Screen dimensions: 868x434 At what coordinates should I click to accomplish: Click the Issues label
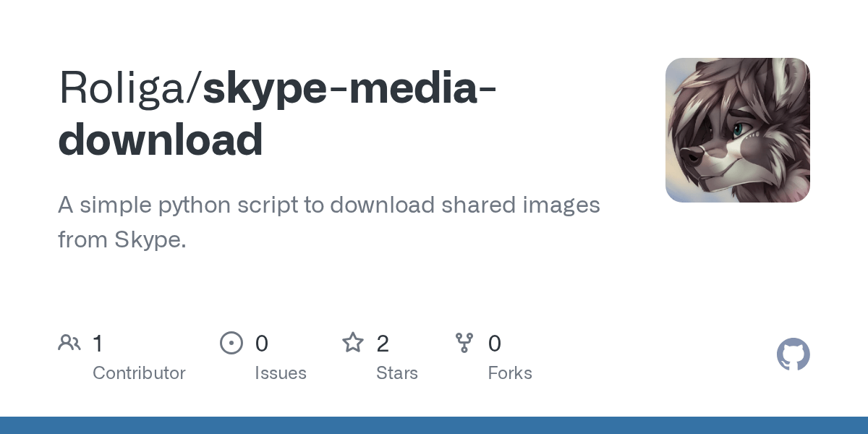(x=281, y=373)
